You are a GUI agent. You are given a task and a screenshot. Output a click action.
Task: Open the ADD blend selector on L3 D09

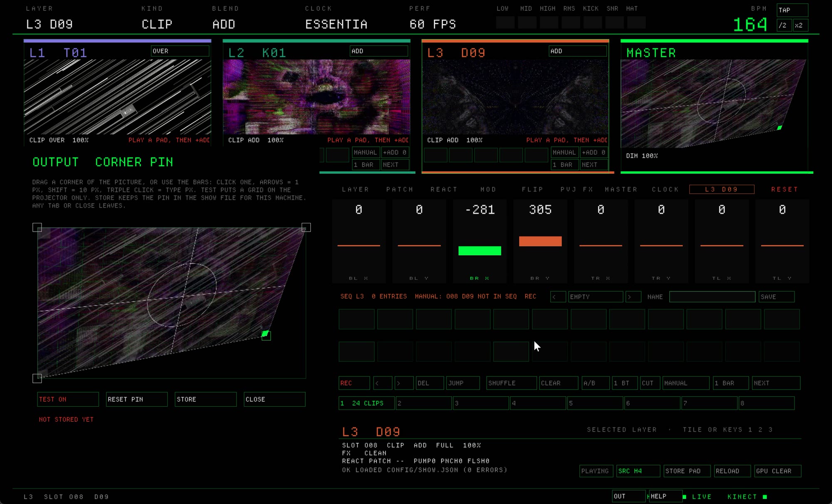point(577,51)
